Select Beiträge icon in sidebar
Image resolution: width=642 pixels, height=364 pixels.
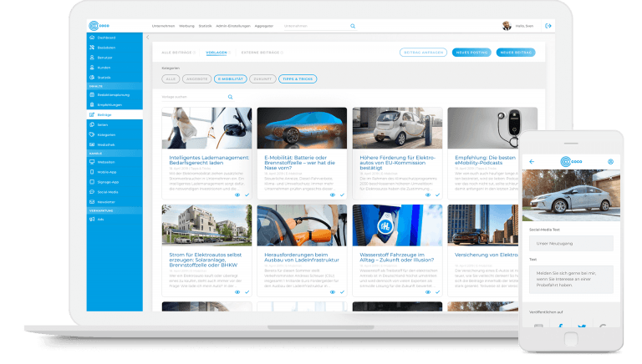[x=92, y=114]
